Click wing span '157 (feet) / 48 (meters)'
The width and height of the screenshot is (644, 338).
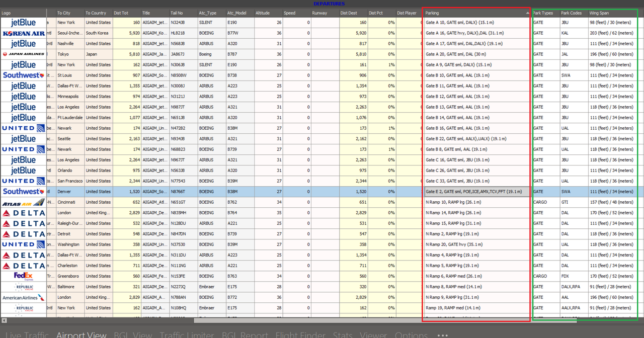pos(613,202)
